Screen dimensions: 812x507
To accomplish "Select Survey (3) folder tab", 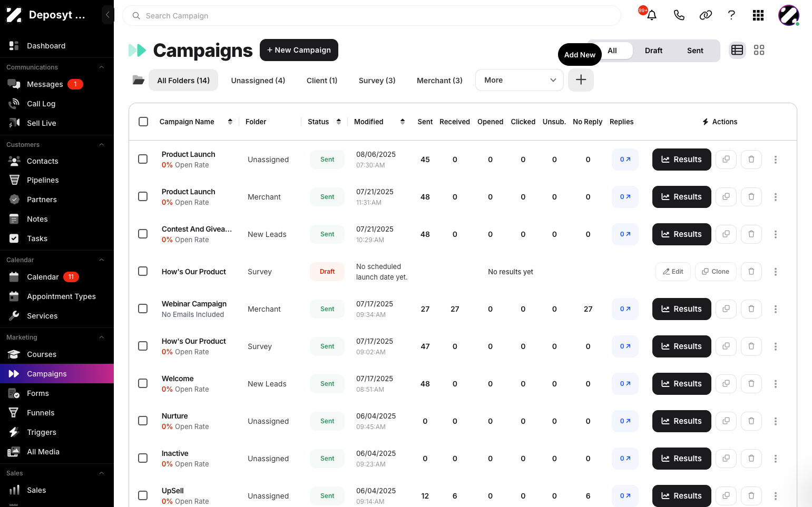I will [377, 81].
